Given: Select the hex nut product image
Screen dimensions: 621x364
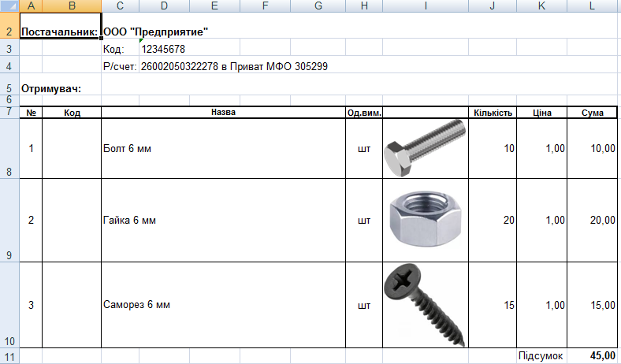Looking at the screenshot, I should [424, 220].
